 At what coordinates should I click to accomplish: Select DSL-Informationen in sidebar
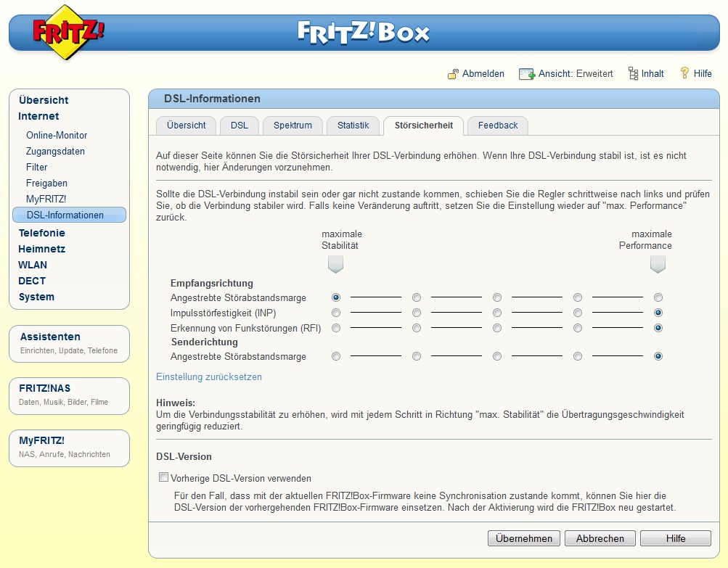click(x=70, y=215)
